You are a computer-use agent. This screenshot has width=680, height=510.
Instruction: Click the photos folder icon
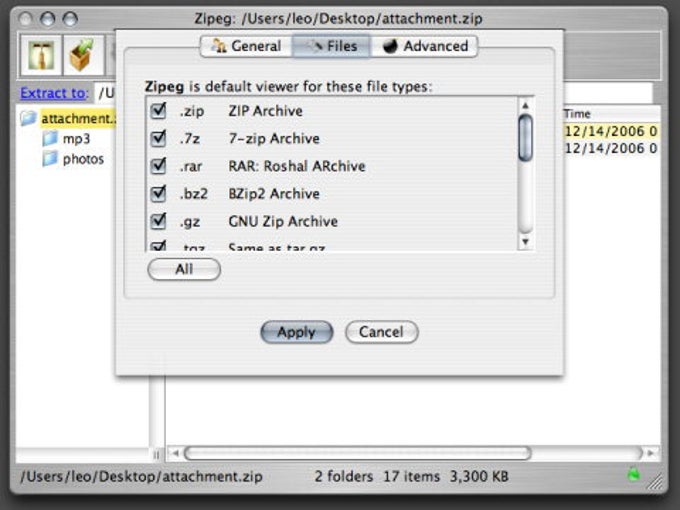[x=50, y=159]
